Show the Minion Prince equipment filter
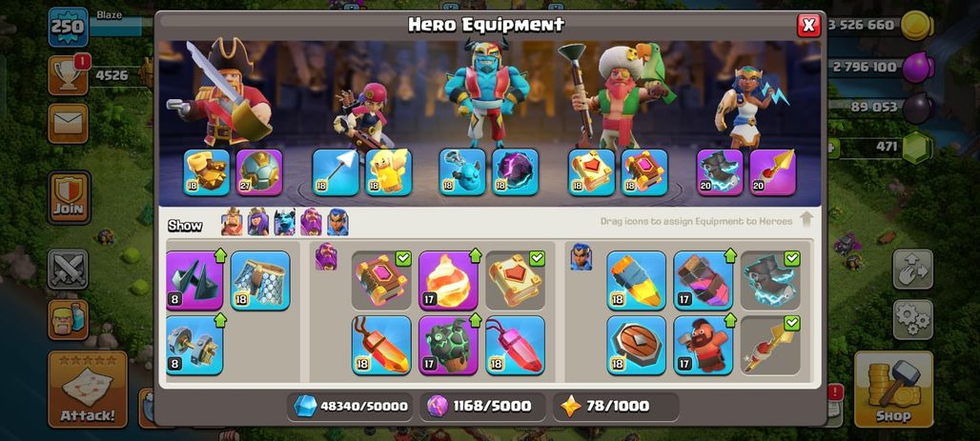Image resolution: width=980 pixels, height=441 pixels. click(x=284, y=222)
